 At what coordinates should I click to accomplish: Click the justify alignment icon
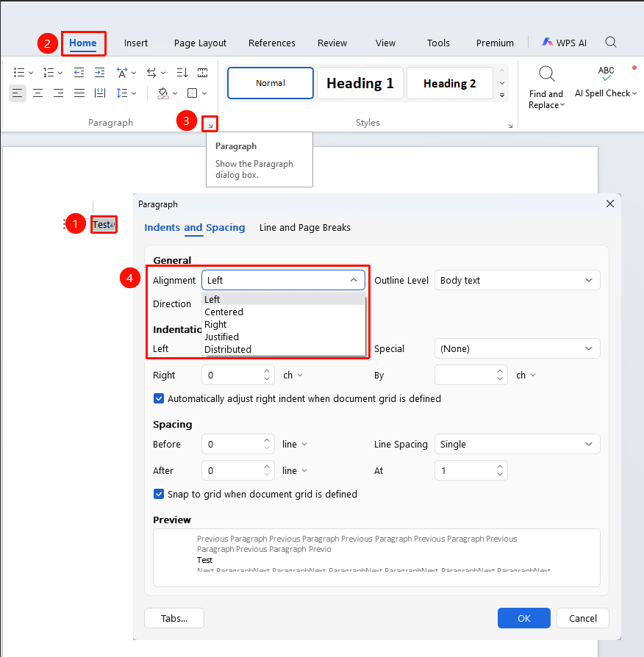79,93
